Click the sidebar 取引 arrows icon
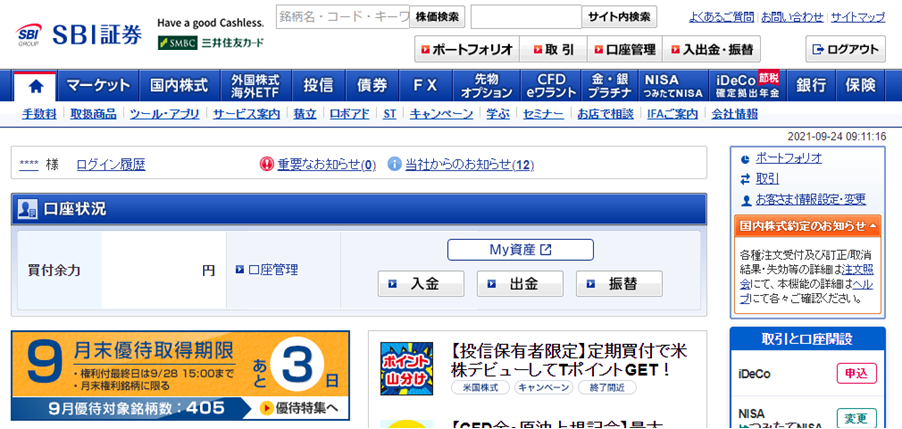This screenshot has width=902, height=429. coord(746,179)
